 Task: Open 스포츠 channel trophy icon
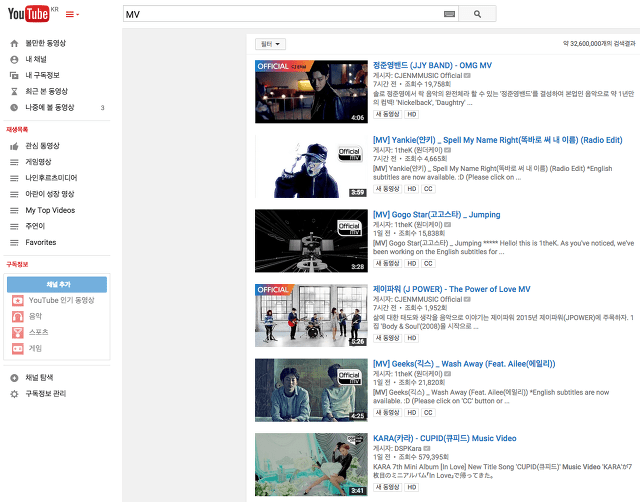[x=18, y=333]
